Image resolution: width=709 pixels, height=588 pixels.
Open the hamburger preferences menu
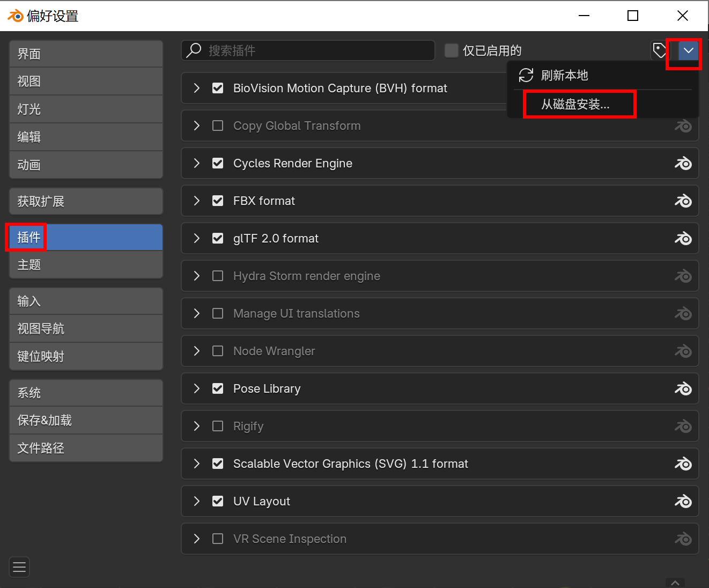pos(19,567)
